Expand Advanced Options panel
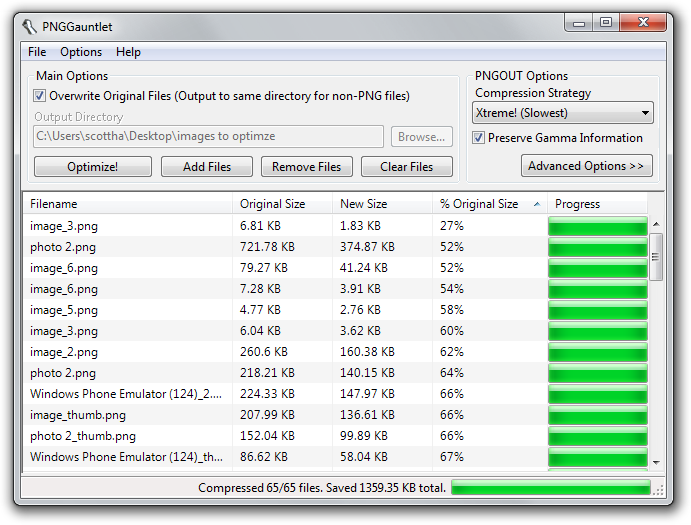Image resolution: width=691 pixels, height=525 pixels. (587, 166)
